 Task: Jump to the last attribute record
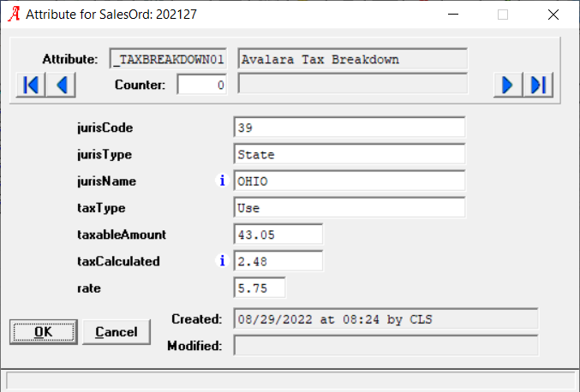(x=538, y=85)
